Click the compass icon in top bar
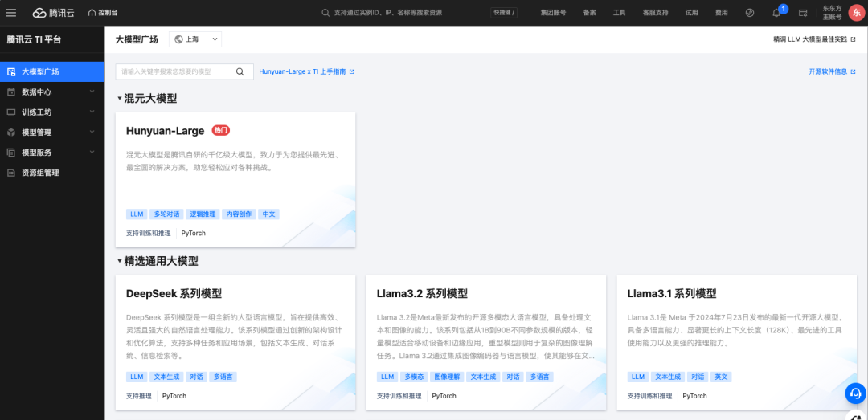This screenshot has height=420, width=868. tap(750, 12)
